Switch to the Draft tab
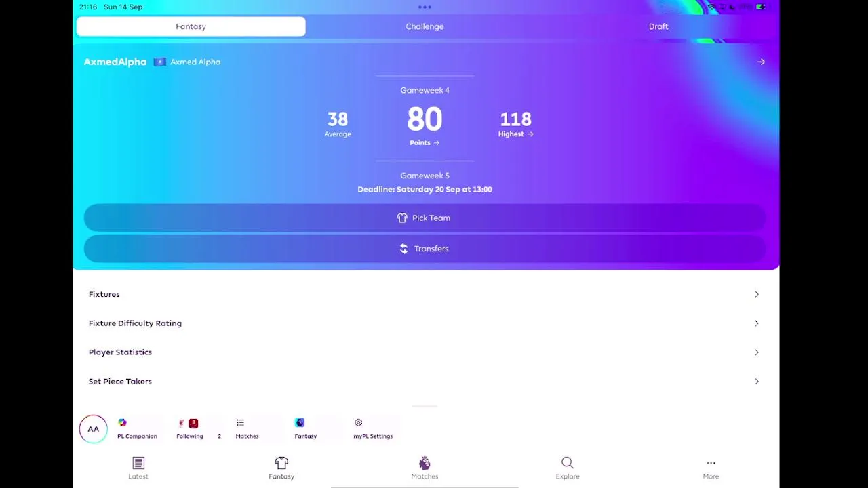 tap(658, 26)
